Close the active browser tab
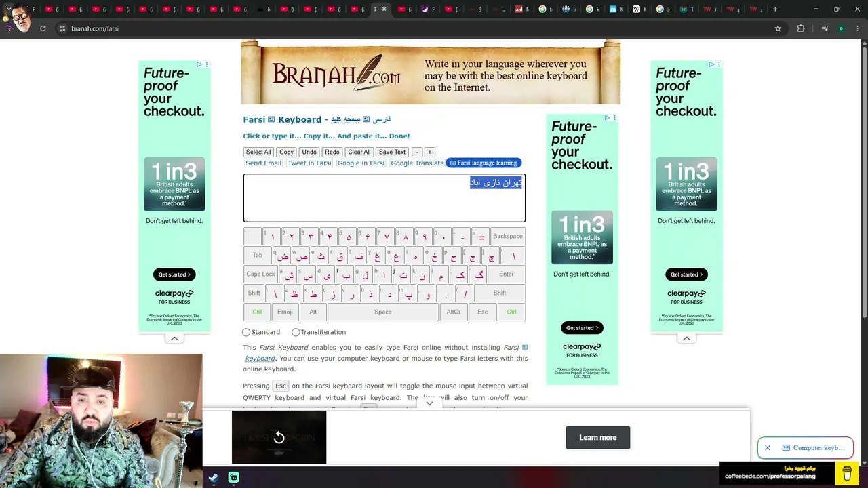 click(384, 9)
